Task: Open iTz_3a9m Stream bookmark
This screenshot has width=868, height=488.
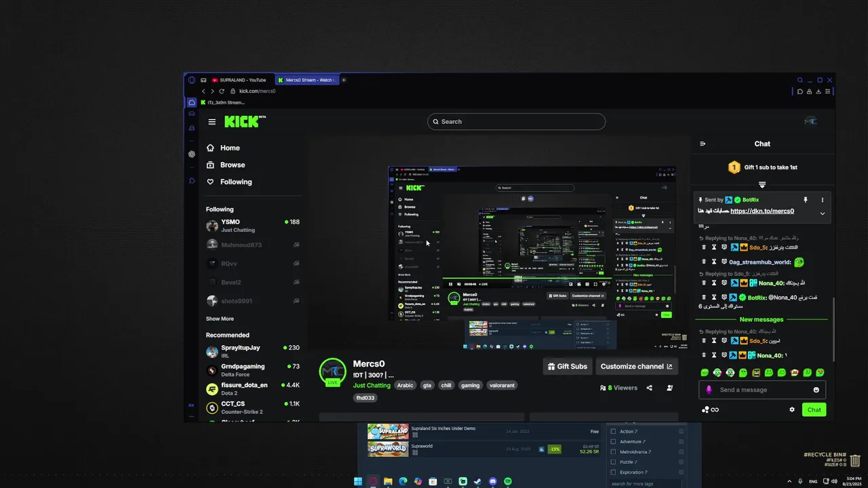Action: [222, 102]
